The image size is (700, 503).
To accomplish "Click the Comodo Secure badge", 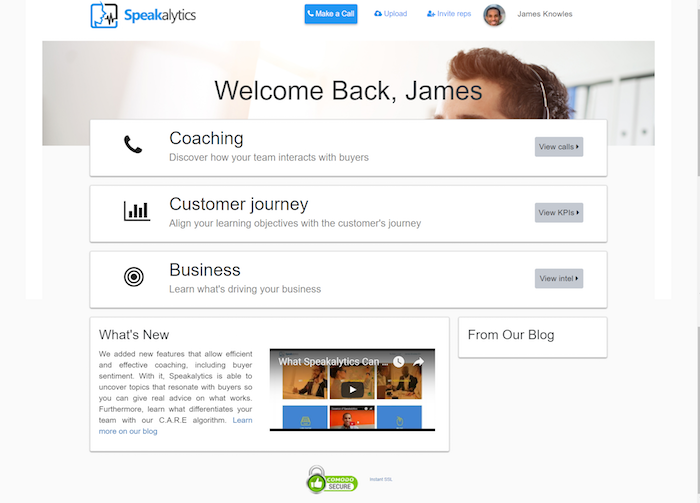I will 333,480.
